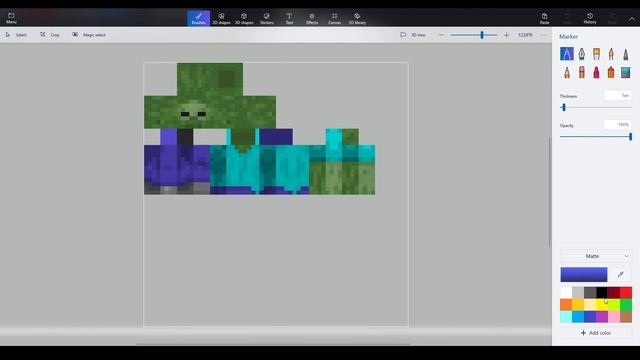Adjust the Thickness slider handle
The height and width of the screenshot is (360, 640).
564,107
